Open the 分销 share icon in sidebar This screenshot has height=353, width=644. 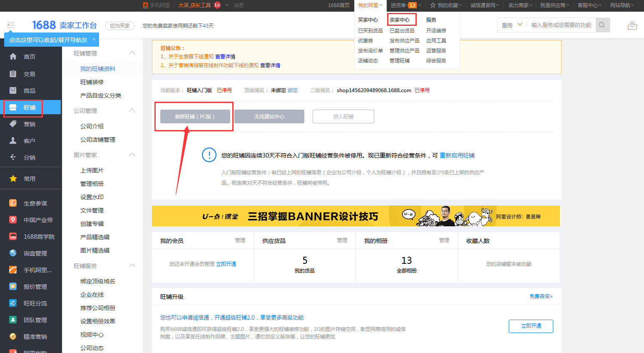tap(13, 157)
